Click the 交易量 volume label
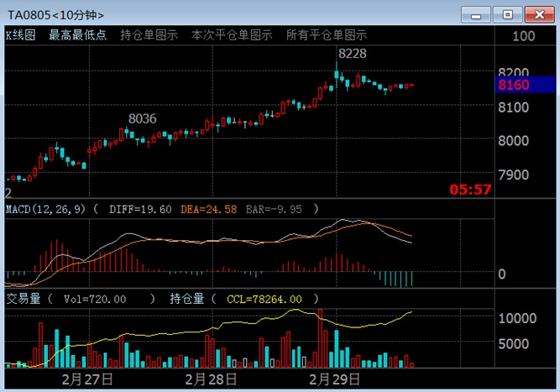This screenshot has height=392, width=560. (24, 299)
